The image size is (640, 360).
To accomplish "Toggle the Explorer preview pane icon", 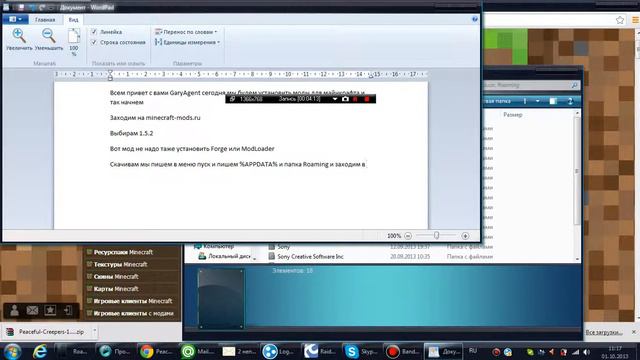I will click(553, 101).
